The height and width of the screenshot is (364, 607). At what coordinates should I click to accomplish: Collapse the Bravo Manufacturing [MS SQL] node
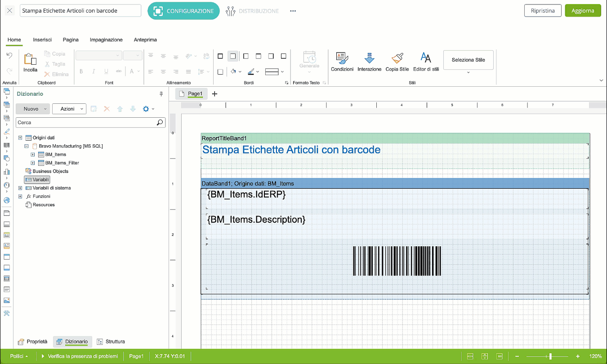pos(27,146)
